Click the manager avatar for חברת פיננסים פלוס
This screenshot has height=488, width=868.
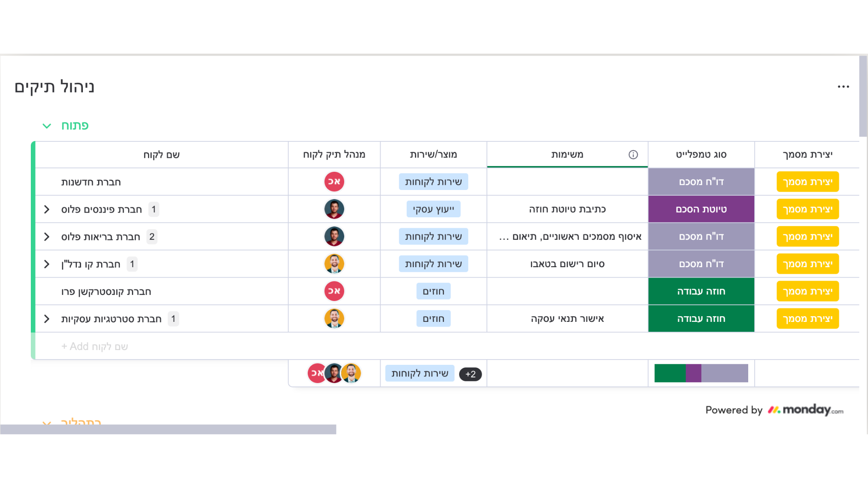(x=334, y=209)
